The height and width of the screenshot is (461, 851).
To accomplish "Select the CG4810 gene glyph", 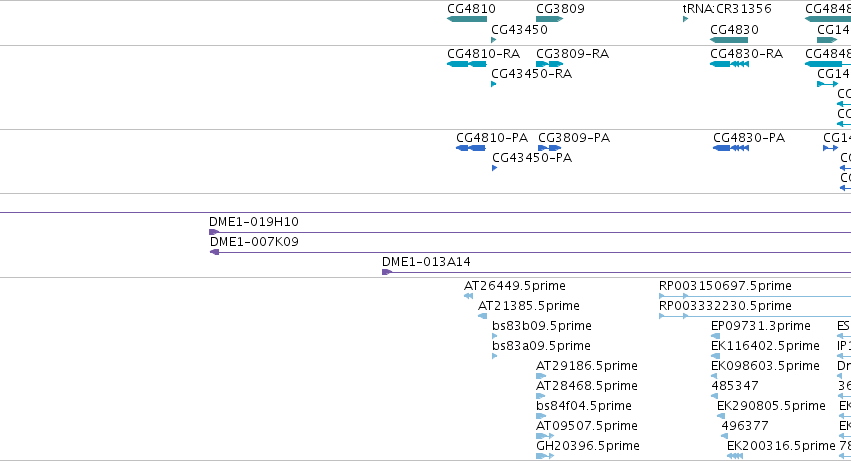I will pos(467,20).
